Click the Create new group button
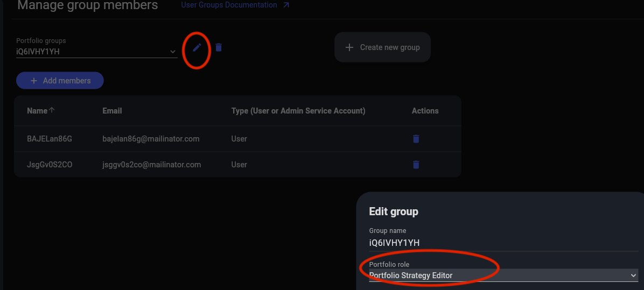Image resolution: width=644 pixels, height=290 pixels. [382, 47]
